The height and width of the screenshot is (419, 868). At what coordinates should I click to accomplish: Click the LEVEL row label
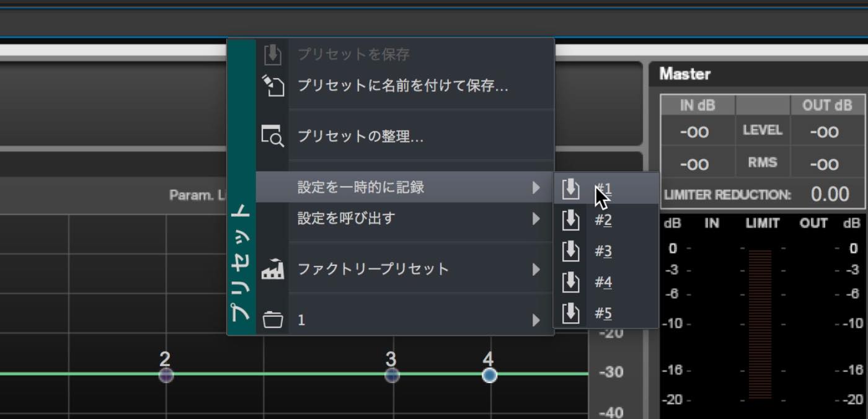point(762,130)
